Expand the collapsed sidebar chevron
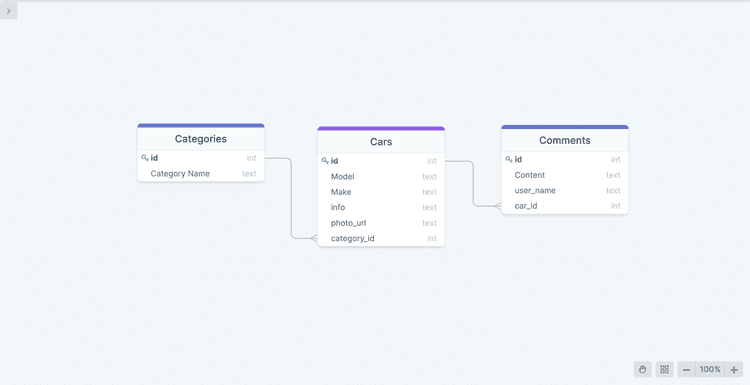Viewport: 750px width, 385px height. click(9, 11)
